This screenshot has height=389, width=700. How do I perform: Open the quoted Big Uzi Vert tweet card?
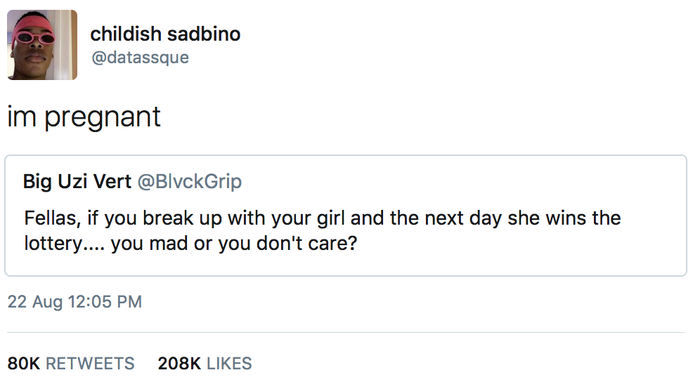pos(346,215)
